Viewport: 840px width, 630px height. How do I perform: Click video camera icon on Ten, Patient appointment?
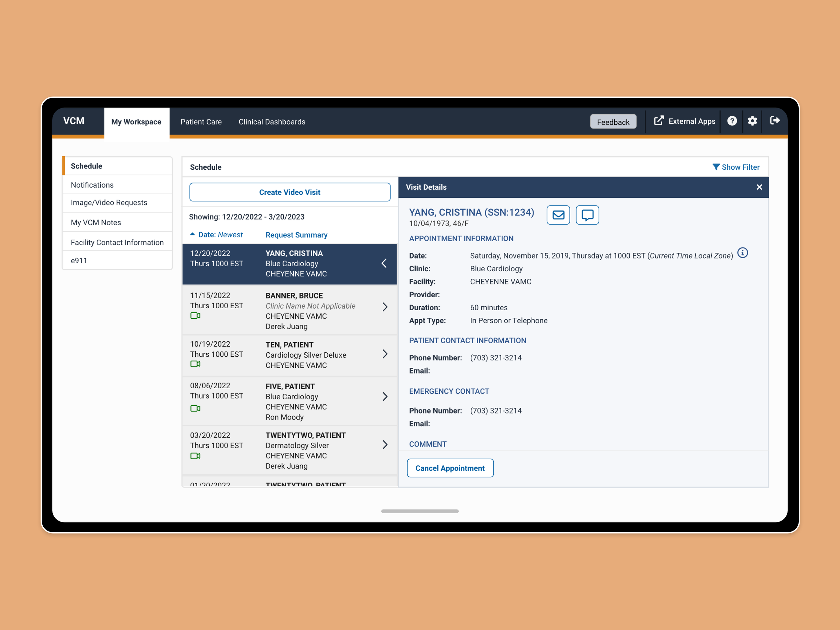pyautogui.click(x=195, y=364)
